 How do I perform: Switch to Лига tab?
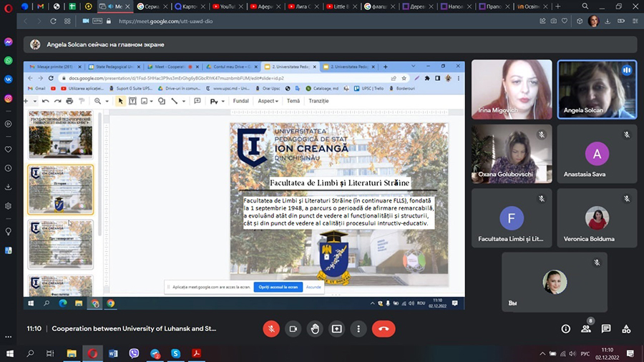[x=303, y=6]
